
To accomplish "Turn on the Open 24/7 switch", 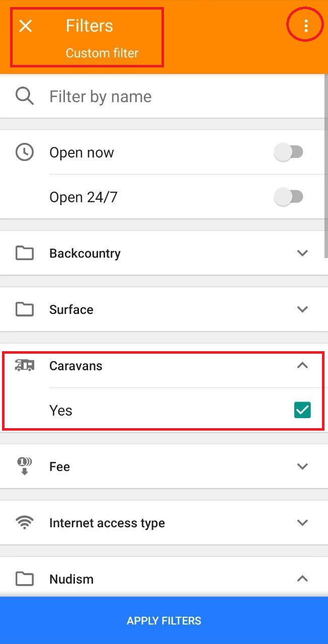I will (289, 197).
